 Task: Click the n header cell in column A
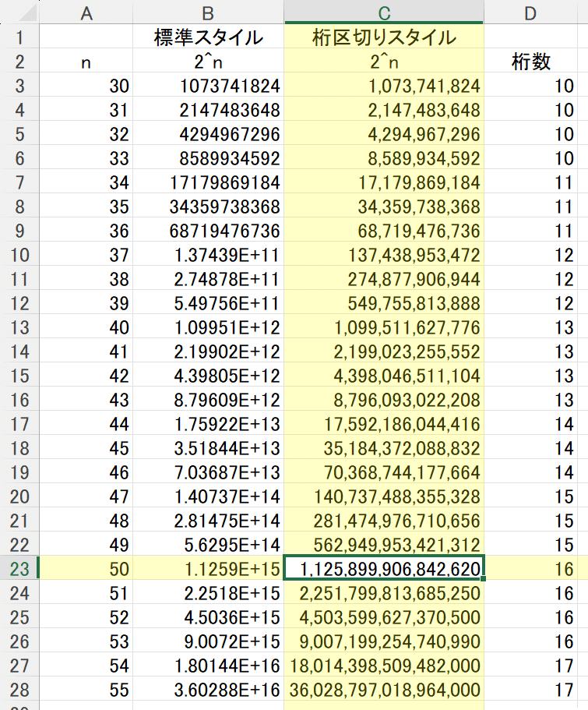[86, 62]
